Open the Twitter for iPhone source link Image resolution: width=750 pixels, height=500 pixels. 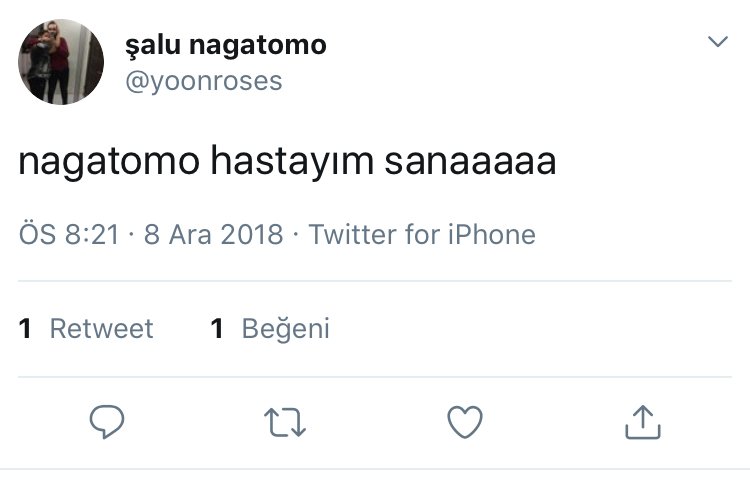422,235
